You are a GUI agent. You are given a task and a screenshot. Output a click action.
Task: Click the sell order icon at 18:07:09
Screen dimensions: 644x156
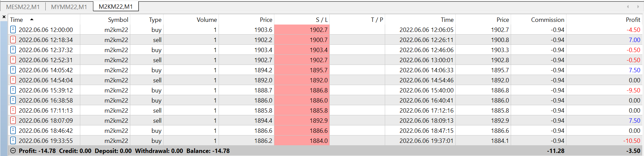[13, 120]
